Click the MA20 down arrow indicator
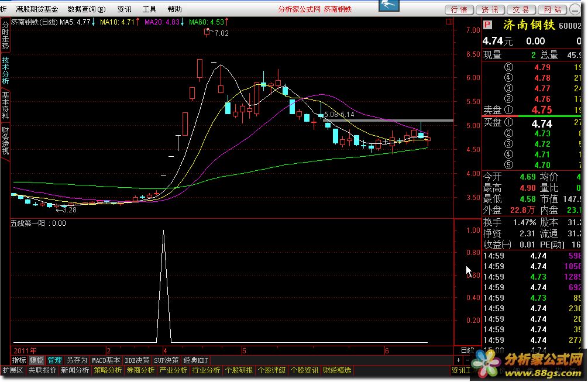Image resolution: width=588 pixels, height=382 pixels. point(182,22)
